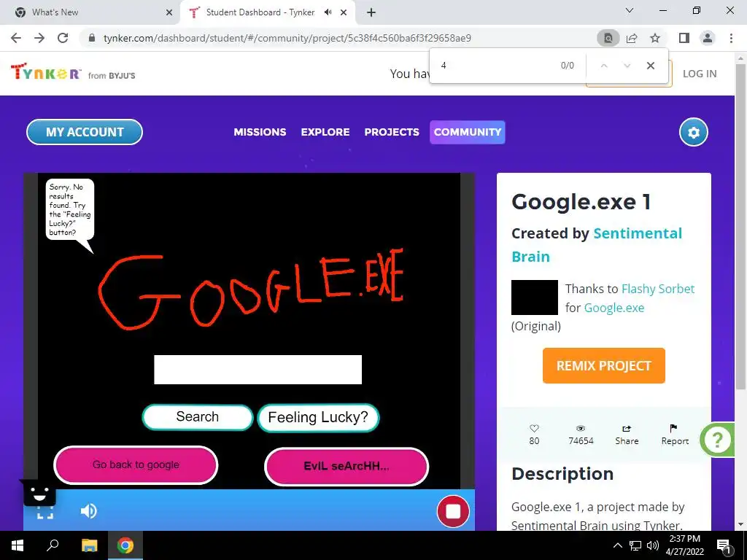The image size is (747, 560).
Task: Click the Go back to google button
Action: click(136, 464)
